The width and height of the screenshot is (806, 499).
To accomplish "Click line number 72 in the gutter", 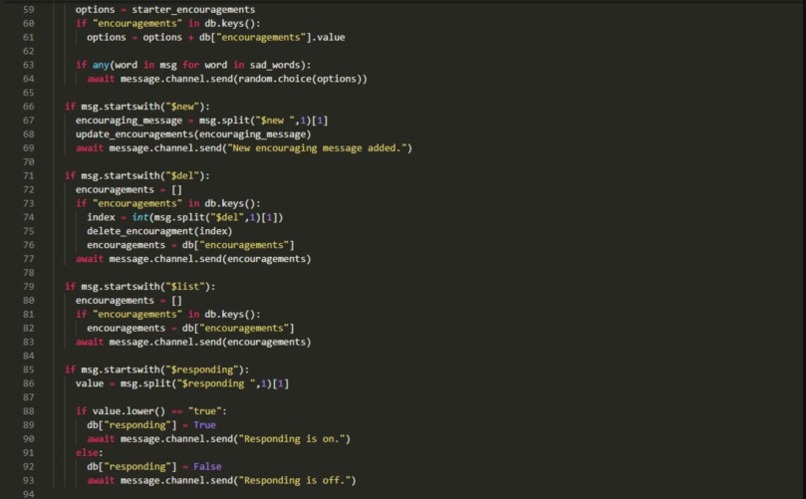I will 28,190.
